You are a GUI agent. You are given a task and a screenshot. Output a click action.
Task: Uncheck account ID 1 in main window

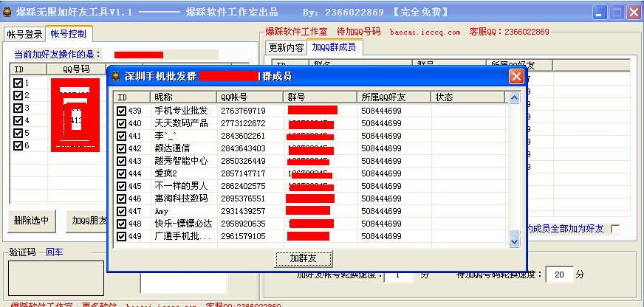tap(18, 83)
